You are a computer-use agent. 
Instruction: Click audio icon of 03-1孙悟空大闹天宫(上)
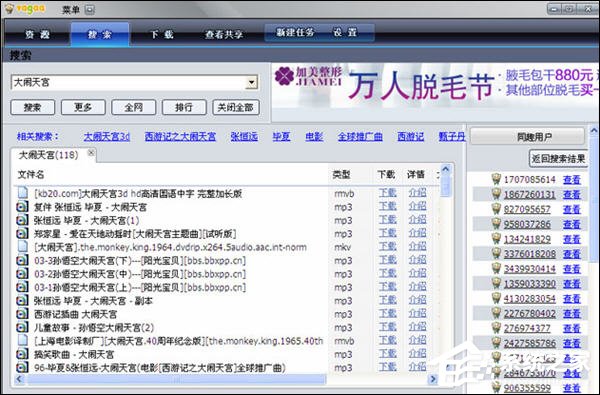(x=23, y=287)
